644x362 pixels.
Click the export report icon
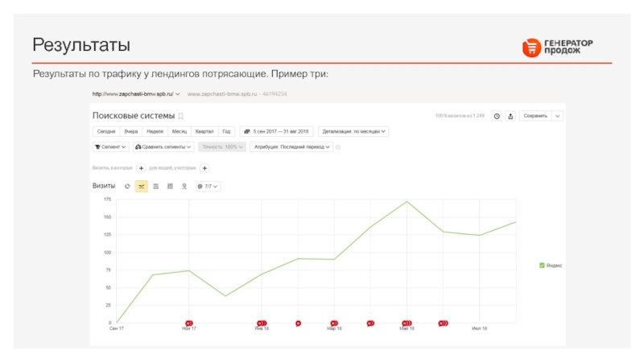click(x=510, y=116)
